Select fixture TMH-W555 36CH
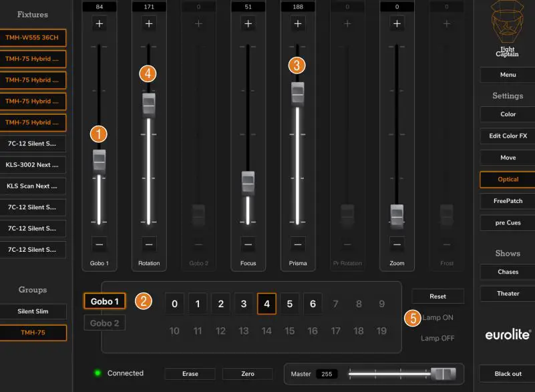This screenshot has width=535, height=392. click(x=33, y=37)
